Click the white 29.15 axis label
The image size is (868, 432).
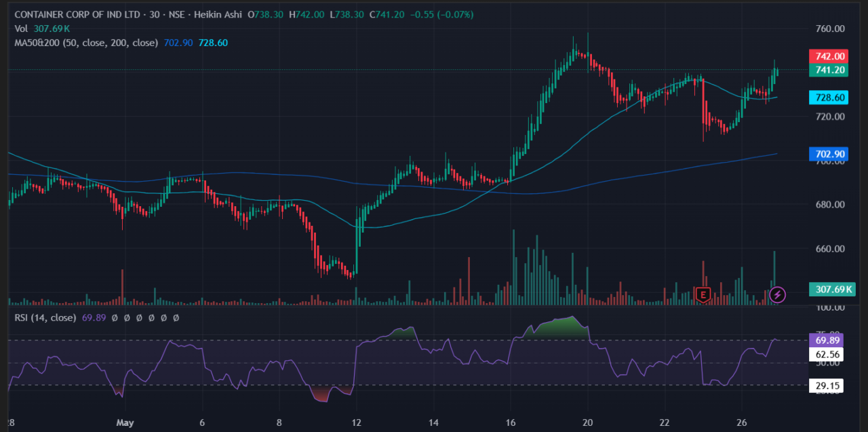[x=829, y=385]
